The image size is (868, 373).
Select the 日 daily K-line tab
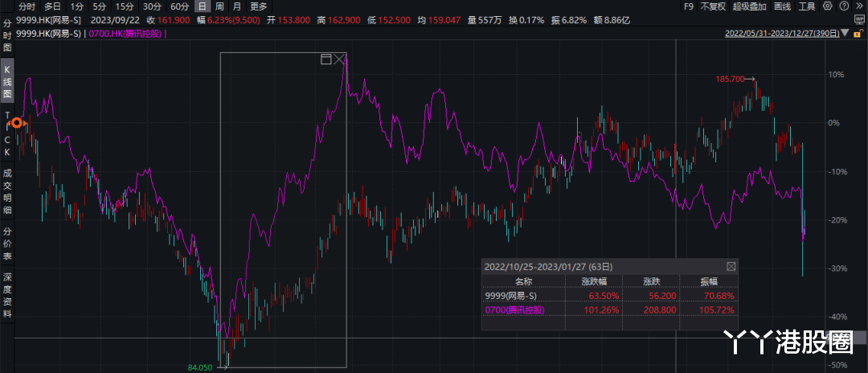click(203, 6)
